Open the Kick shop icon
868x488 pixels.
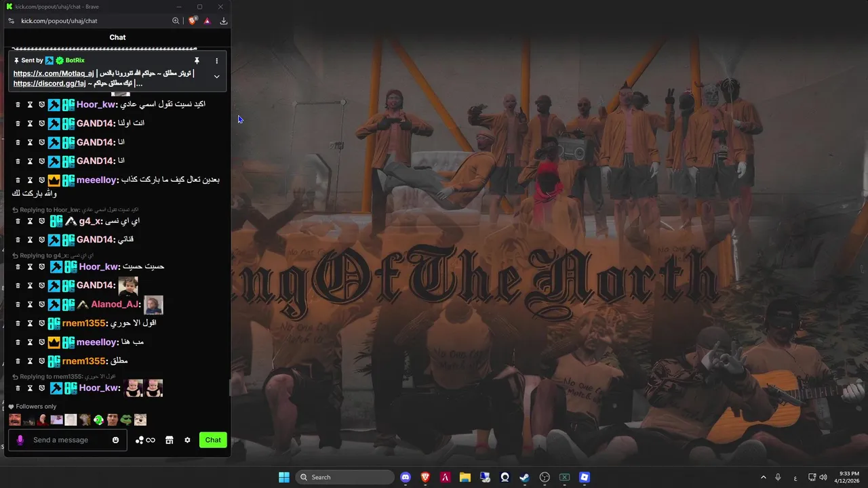click(x=170, y=440)
